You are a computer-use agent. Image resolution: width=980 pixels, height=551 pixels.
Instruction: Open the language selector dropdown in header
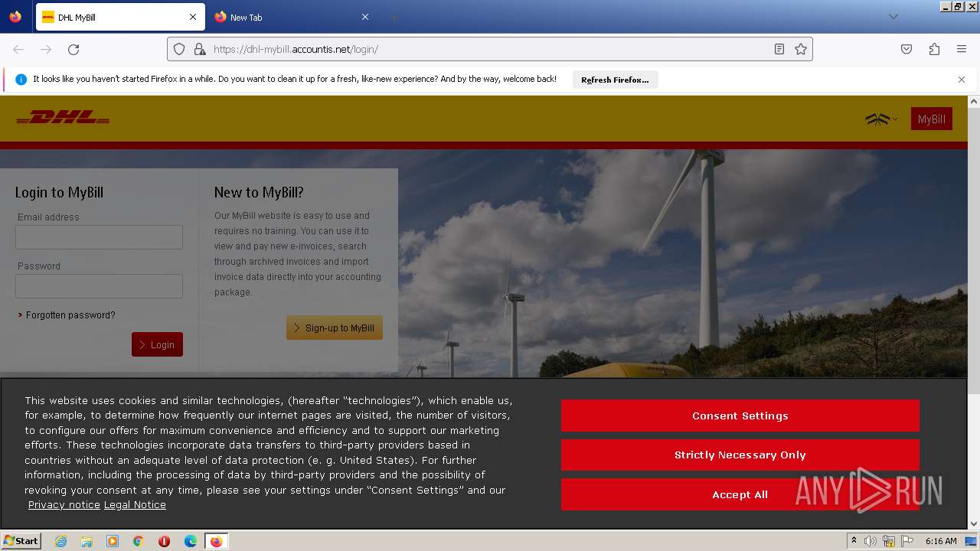tap(881, 119)
